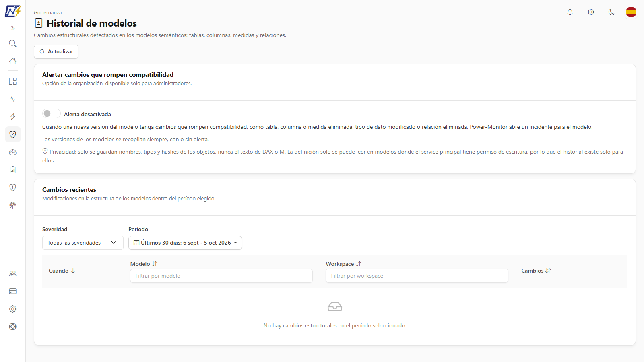
Task: Open the dashboards layout icon in sidebar
Action: [x=13, y=81]
